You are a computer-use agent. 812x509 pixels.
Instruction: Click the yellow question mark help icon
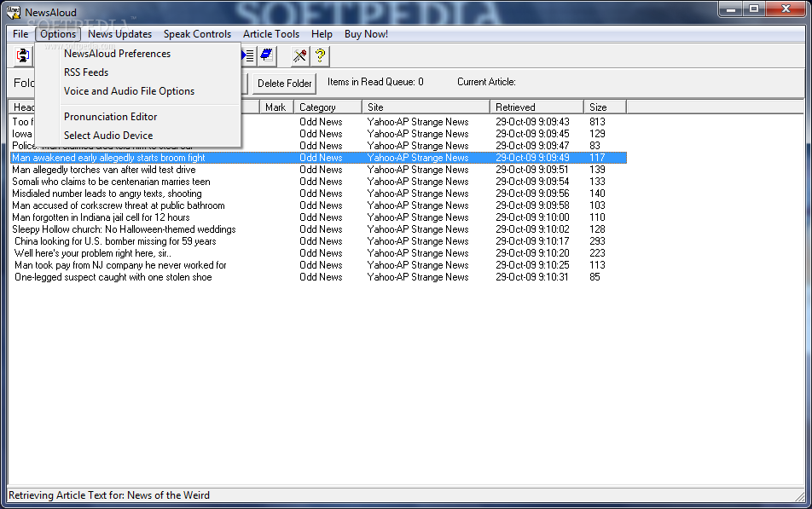tap(320, 55)
